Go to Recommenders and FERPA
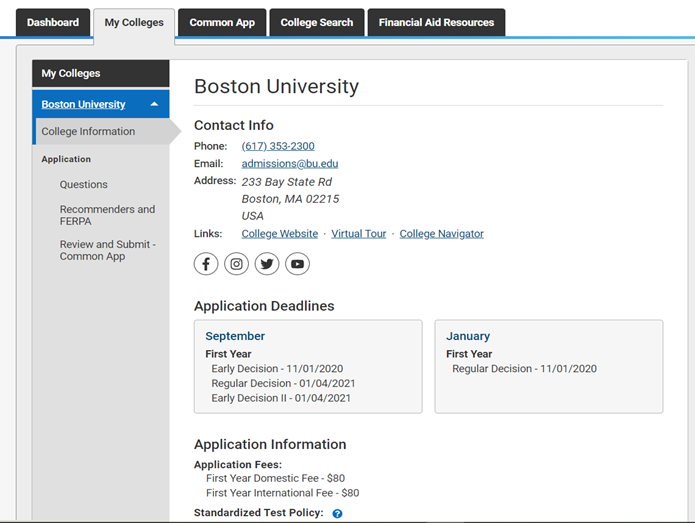 pyautogui.click(x=107, y=215)
